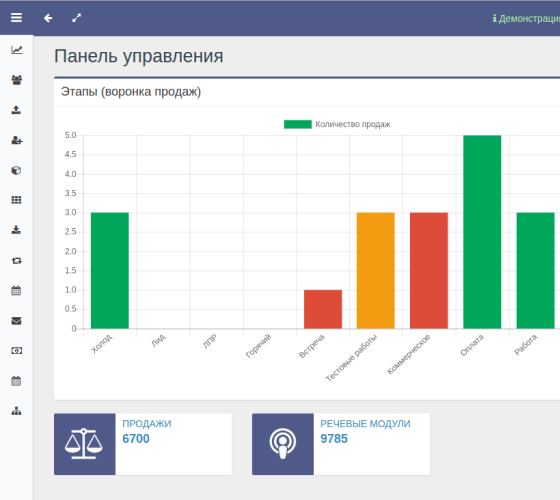Click the green Холод bar
The height and width of the screenshot is (500, 560).
110,270
